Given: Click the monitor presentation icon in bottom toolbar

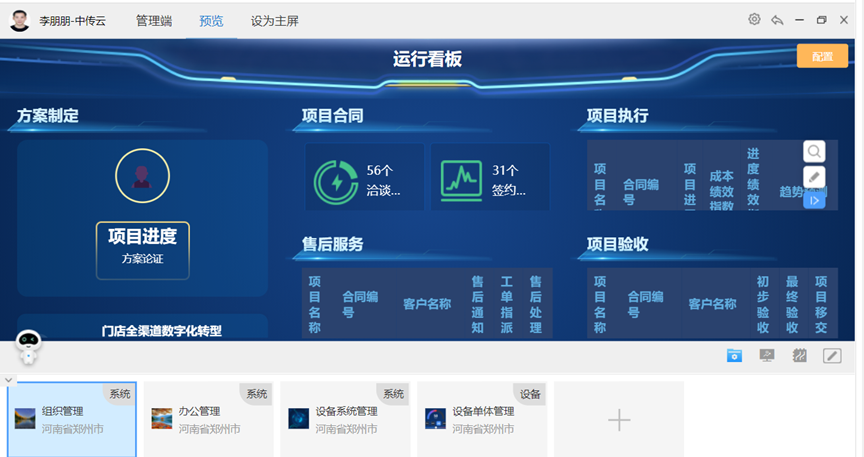Looking at the screenshot, I should point(767,356).
